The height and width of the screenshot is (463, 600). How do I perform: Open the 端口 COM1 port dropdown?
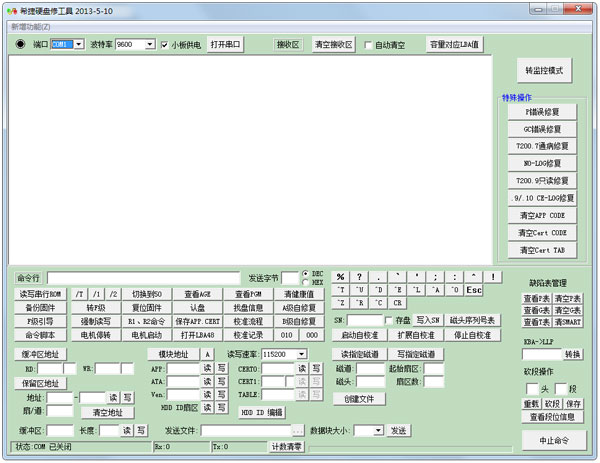click(x=79, y=45)
